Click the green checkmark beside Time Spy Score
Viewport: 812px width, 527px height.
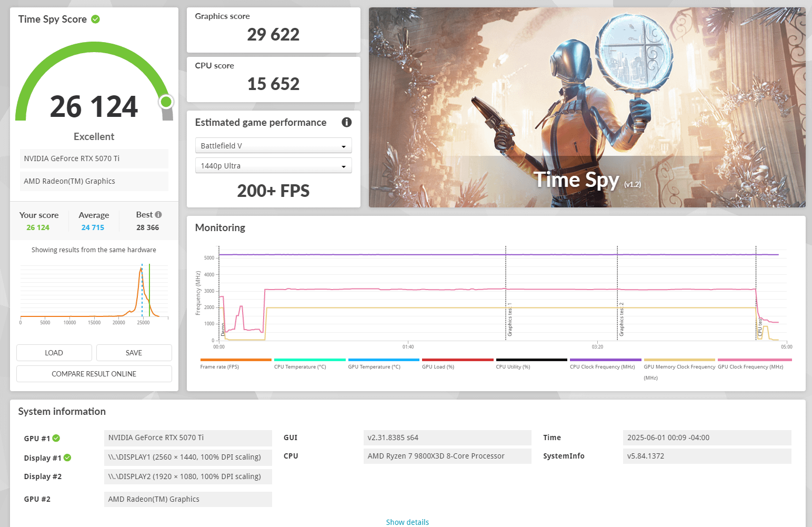click(x=95, y=19)
